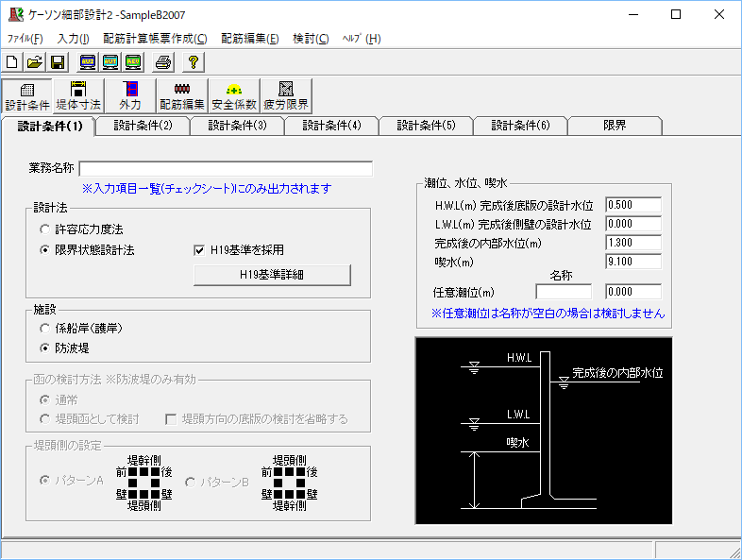
Task: Switch to 設計条件(5) tab
Action: (426, 126)
